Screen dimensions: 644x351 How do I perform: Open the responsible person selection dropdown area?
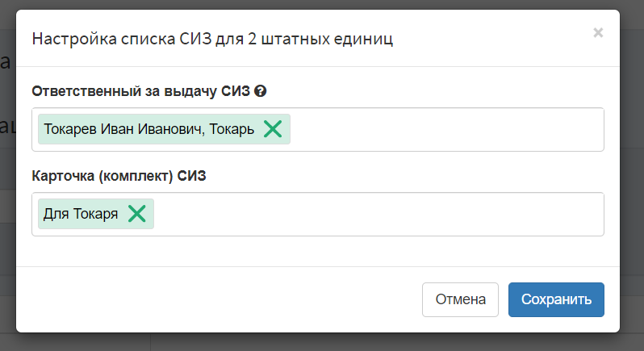click(447, 129)
